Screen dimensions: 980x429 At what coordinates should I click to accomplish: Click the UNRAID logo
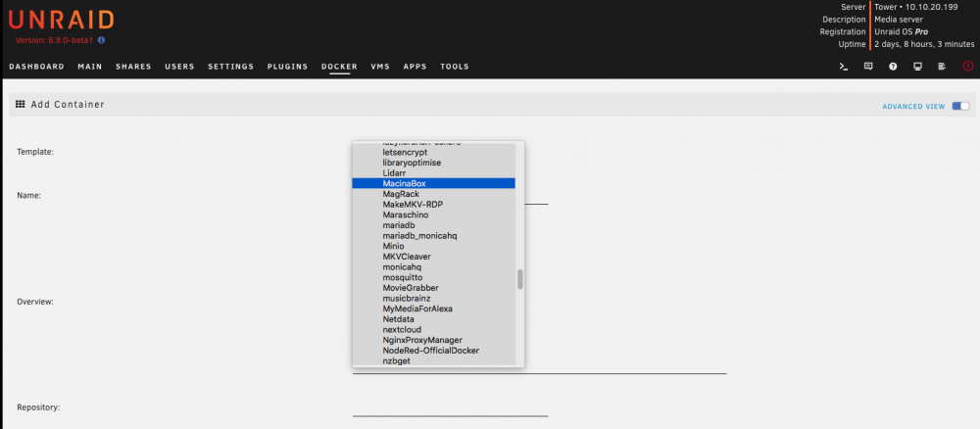[x=61, y=20]
